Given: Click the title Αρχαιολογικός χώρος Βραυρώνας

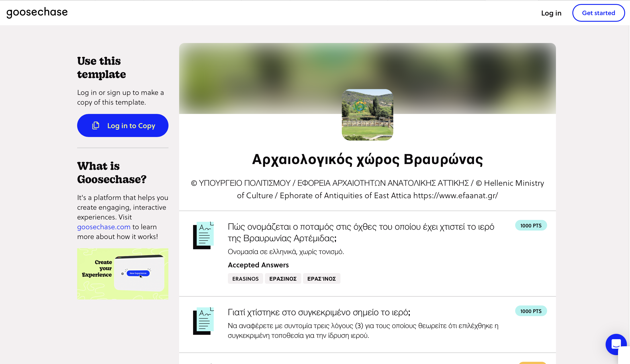Looking at the screenshot, I should [367, 160].
